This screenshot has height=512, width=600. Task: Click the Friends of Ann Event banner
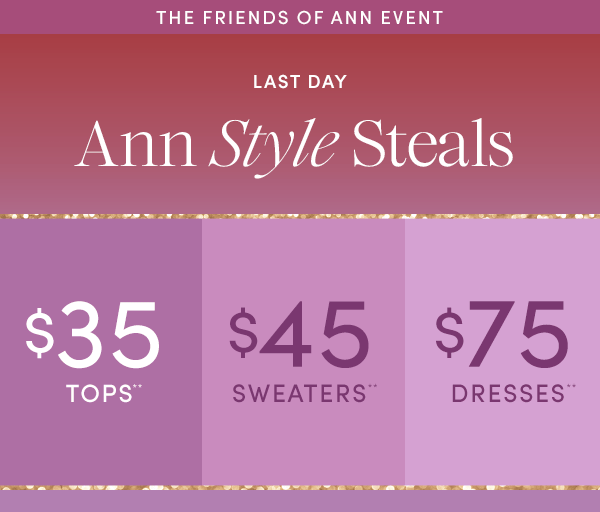(x=300, y=17)
